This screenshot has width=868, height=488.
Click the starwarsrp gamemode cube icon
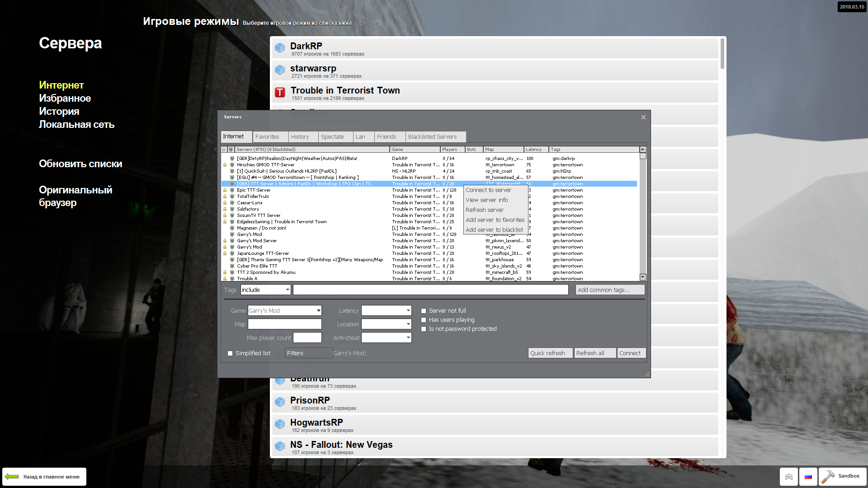tap(280, 70)
